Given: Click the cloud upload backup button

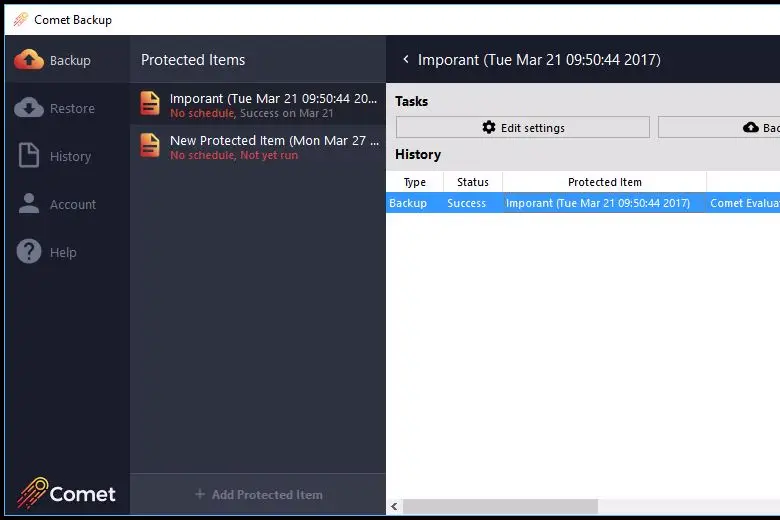Looking at the screenshot, I should click(719, 127).
